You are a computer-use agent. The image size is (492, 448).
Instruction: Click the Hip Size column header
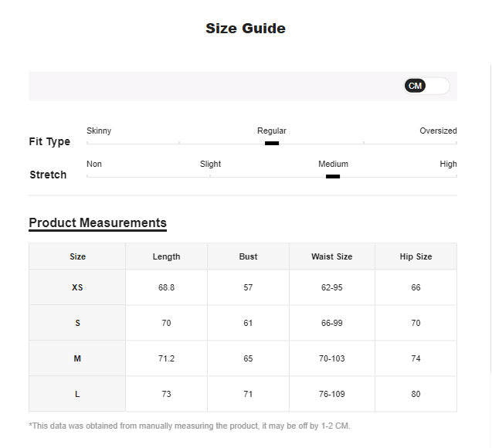pos(416,256)
